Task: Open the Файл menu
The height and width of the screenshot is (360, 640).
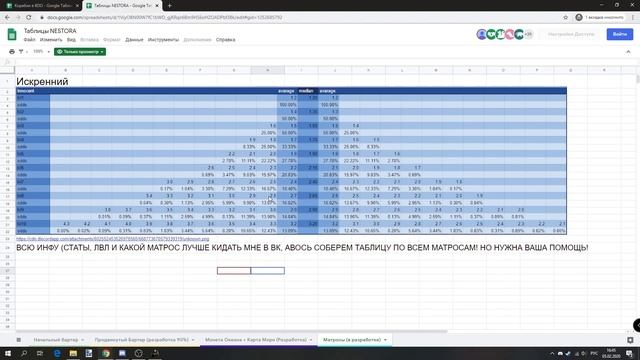Action: click(29, 40)
